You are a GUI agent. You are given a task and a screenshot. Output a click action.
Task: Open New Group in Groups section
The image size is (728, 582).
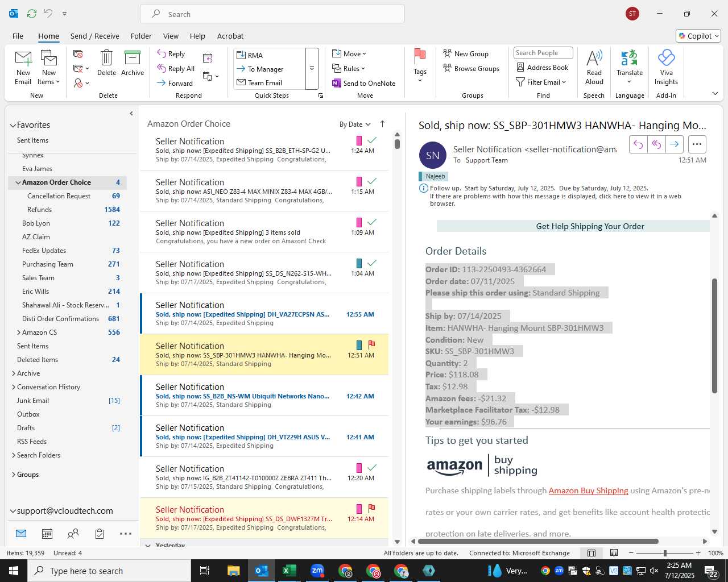pyautogui.click(x=466, y=53)
